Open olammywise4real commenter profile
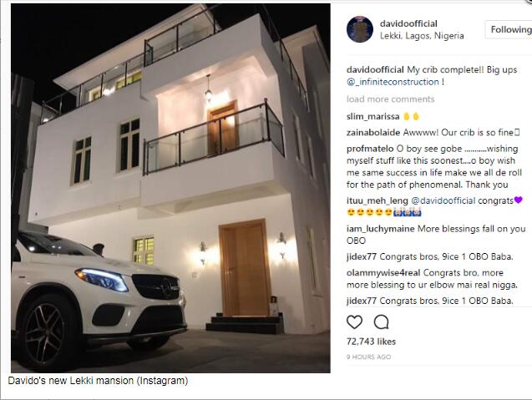 (x=383, y=273)
